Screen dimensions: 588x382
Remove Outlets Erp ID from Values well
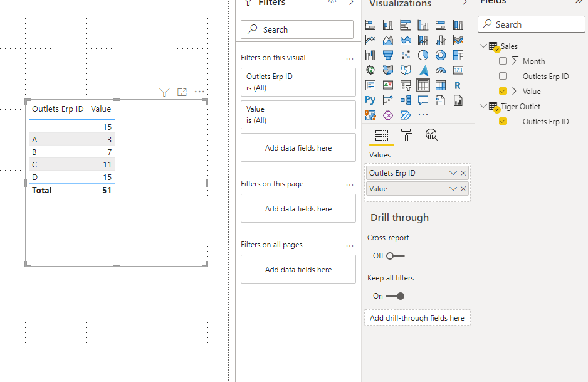click(463, 173)
